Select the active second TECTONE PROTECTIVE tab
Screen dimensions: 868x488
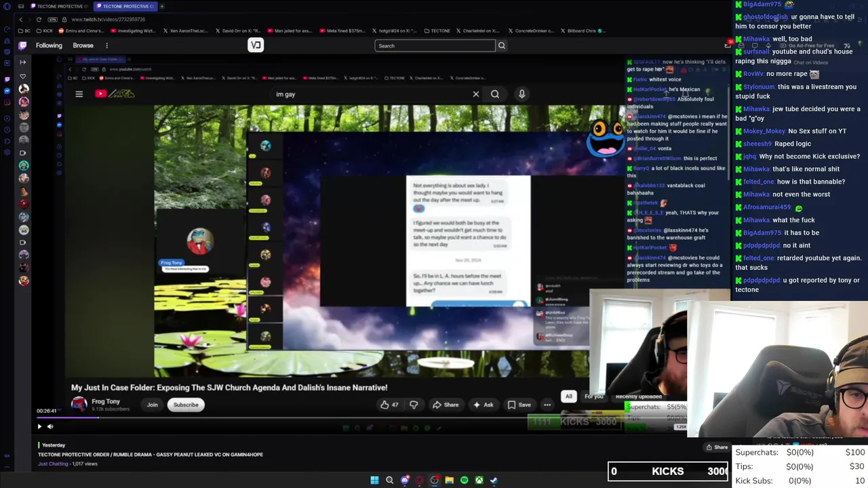124,6
